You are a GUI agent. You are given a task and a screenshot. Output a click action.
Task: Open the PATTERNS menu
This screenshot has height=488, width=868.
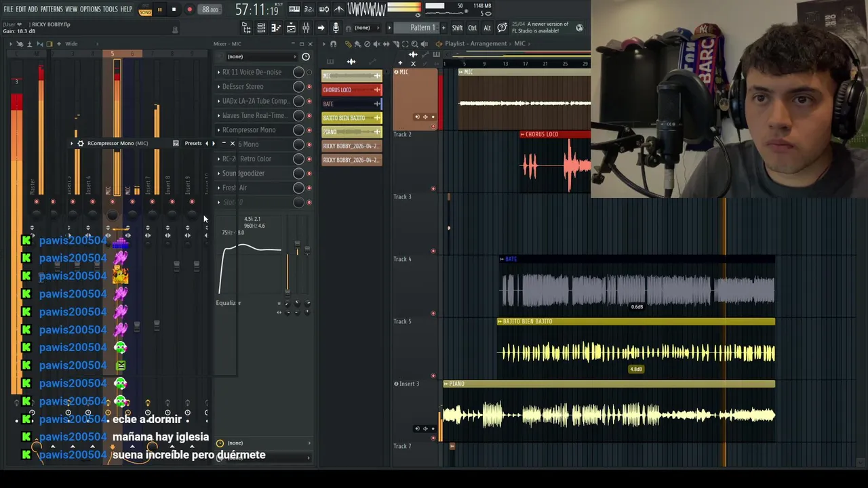pyautogui.click(x=52, y=9)
